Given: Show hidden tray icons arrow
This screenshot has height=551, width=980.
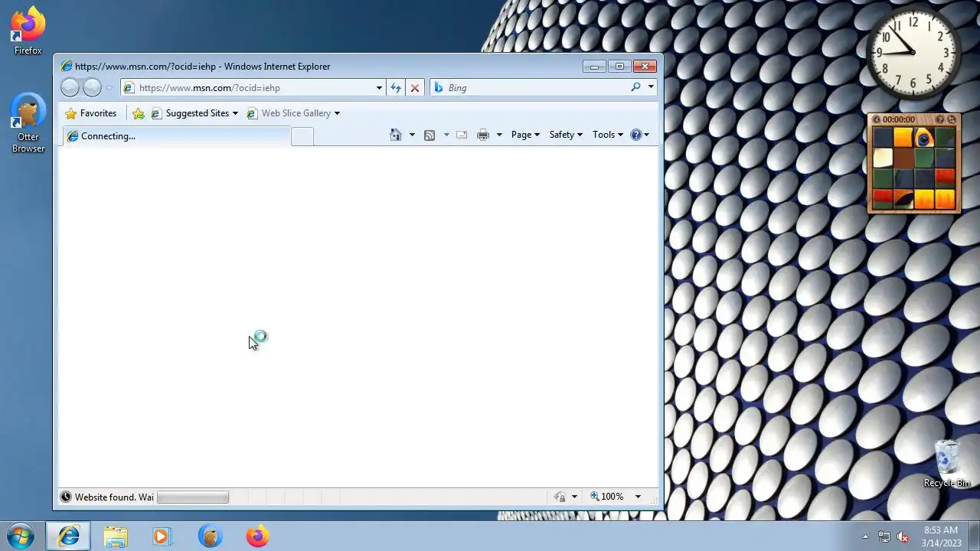Looking at the screenshot, I should point(866,536).
